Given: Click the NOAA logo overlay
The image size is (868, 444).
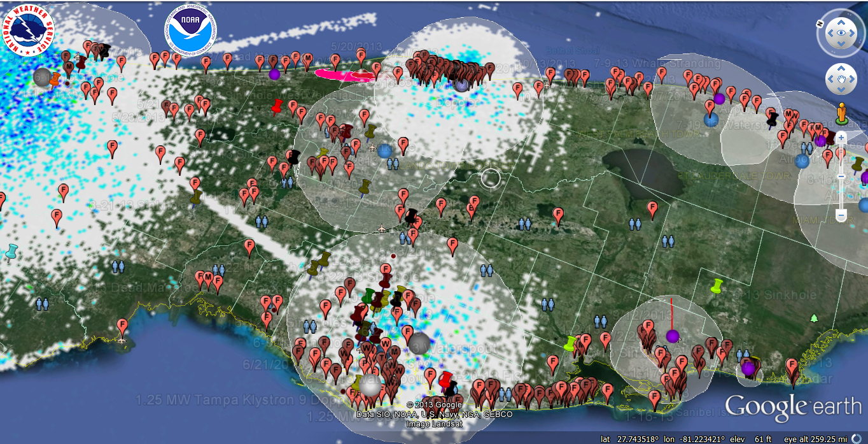Looking at the screenshot, I should [x=190, y=29].
